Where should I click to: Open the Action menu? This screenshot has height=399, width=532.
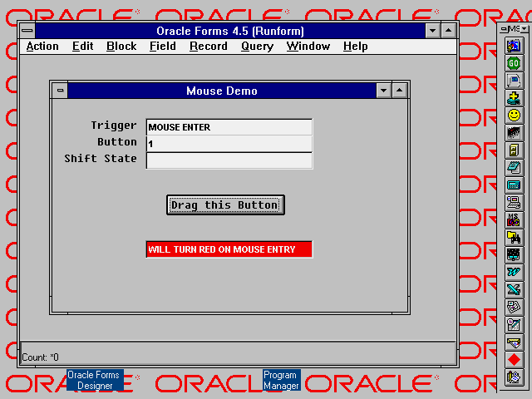point(42,47)
